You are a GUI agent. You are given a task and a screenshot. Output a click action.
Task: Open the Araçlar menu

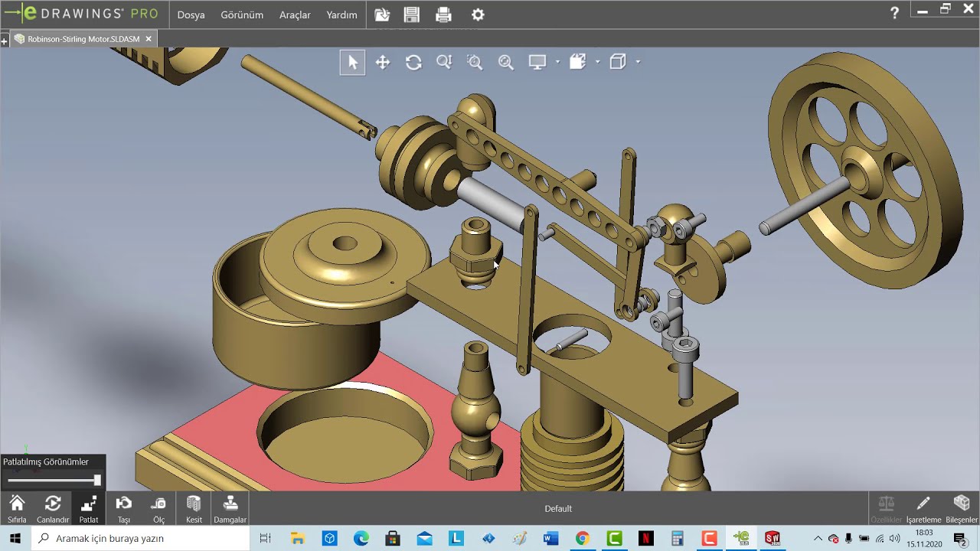click(295, 15)
